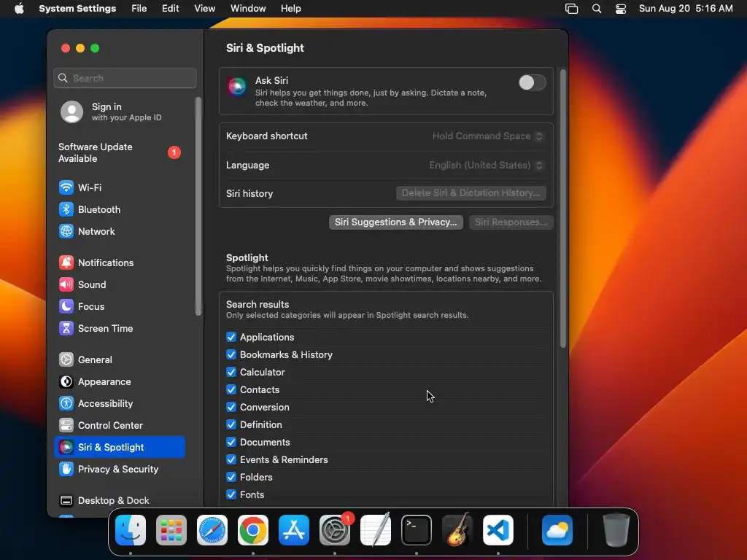Launch GarageBand from the Dock
This screenshot has width=747, height=560.
(457, 530)
